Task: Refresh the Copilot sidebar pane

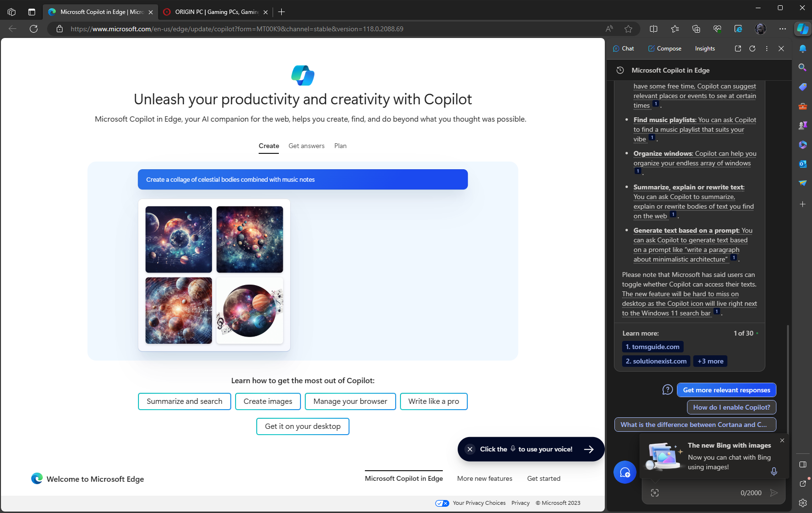Action: (x=752, y=49)
